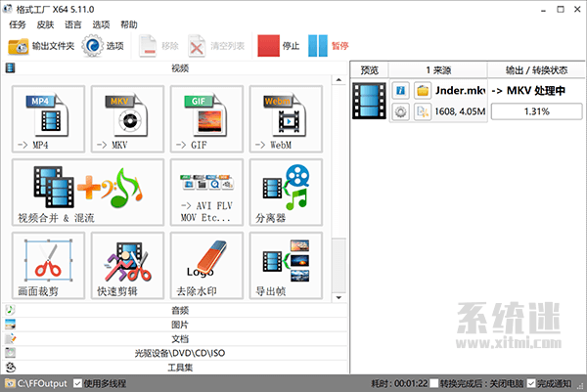Open the 任务 menu

[18, 24]
